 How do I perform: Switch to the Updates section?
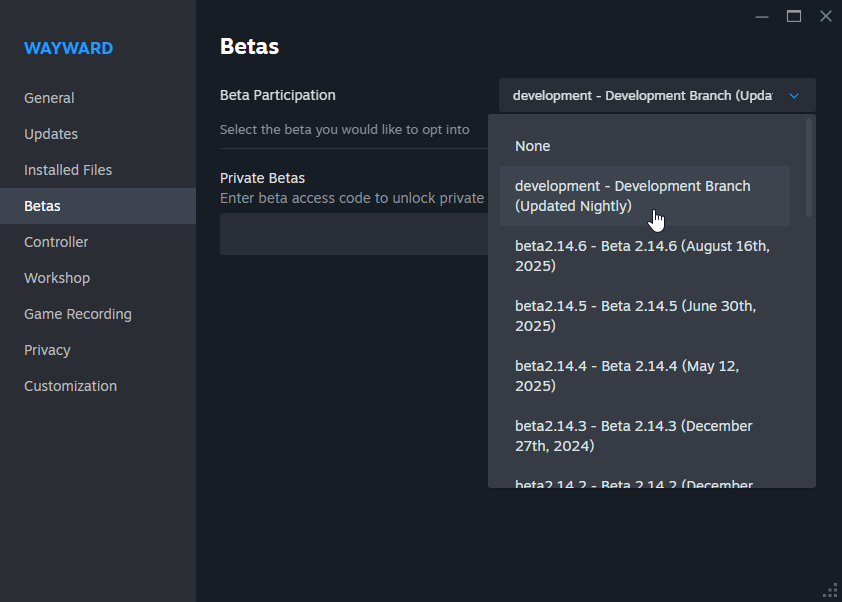coord(51,134)
